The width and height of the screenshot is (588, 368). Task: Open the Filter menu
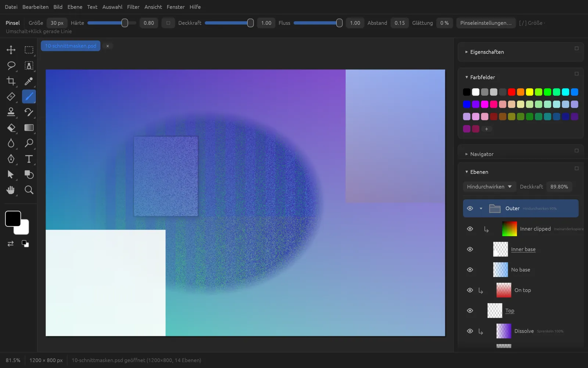[x=133, y=7]
